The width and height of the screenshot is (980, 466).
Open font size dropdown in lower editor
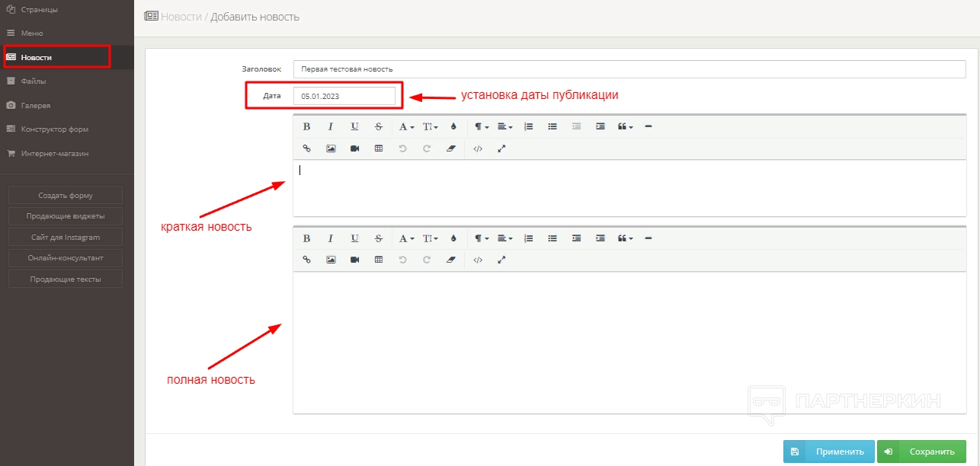(x=431, y=238)
